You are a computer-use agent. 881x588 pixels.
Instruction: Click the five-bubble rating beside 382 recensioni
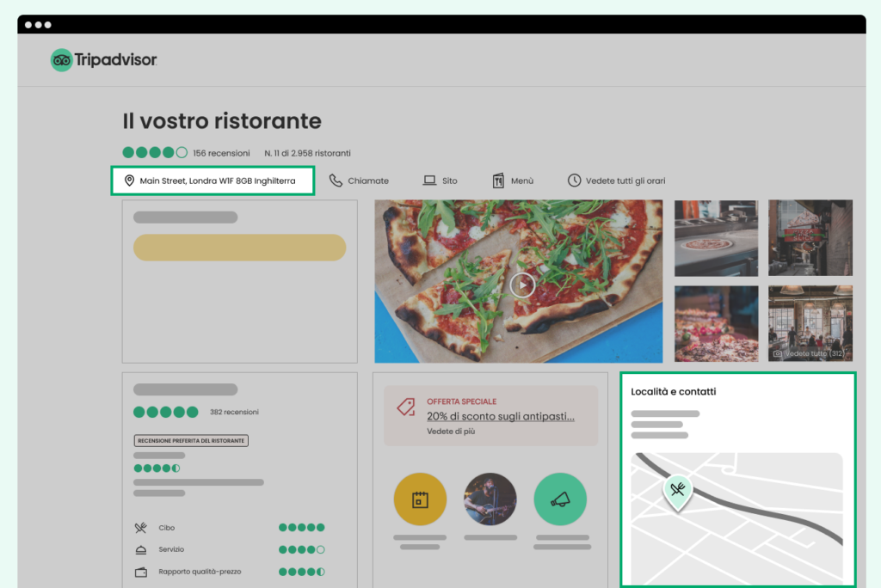[x=166, y=412]
